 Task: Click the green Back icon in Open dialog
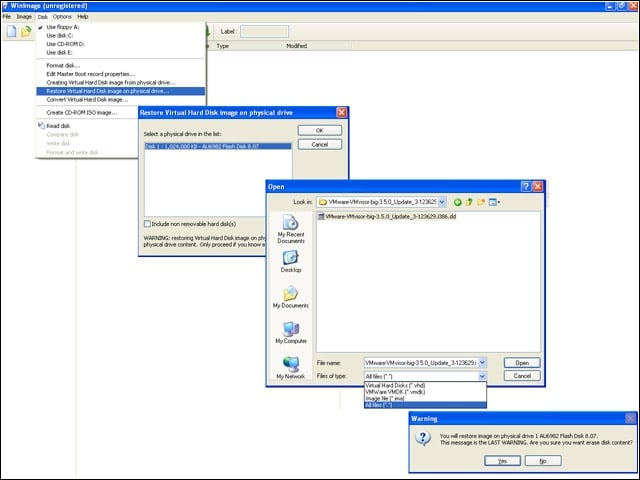coord(458,202)
